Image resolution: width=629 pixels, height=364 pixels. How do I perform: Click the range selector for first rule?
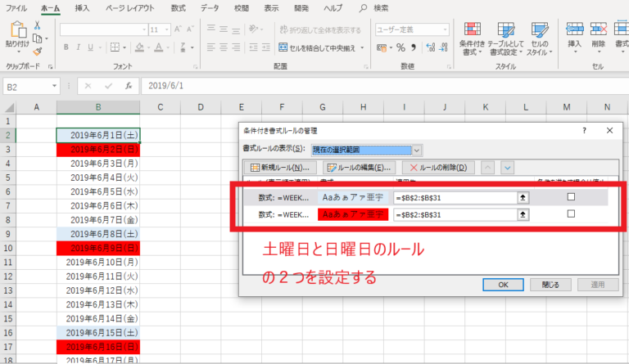click(x=523, y=197)
